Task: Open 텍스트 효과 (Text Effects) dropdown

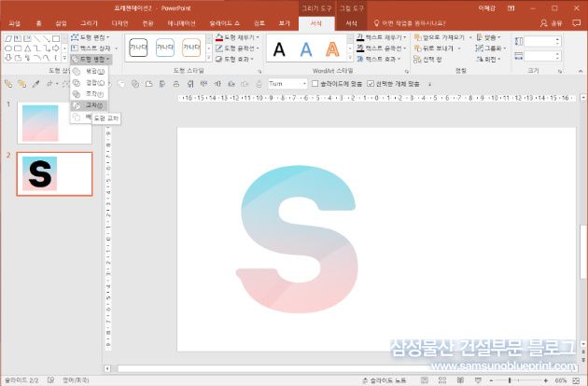Action: click(x=379, y=60)
